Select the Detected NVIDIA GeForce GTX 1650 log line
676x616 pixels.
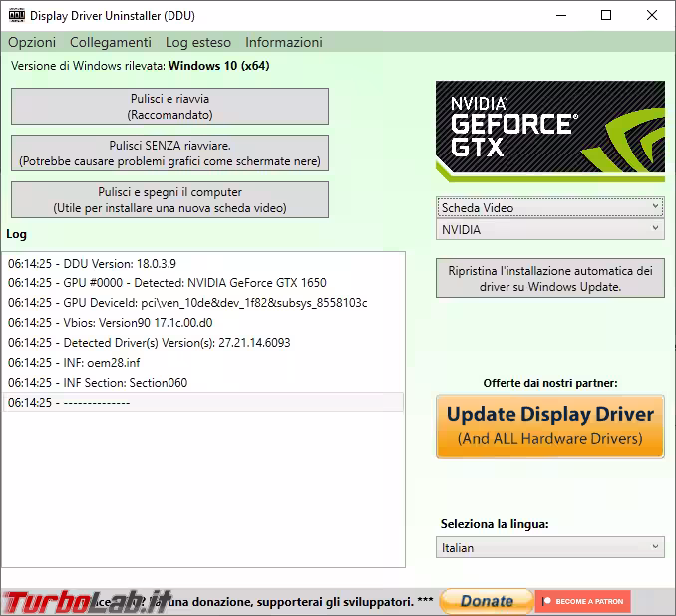(168, 283)
